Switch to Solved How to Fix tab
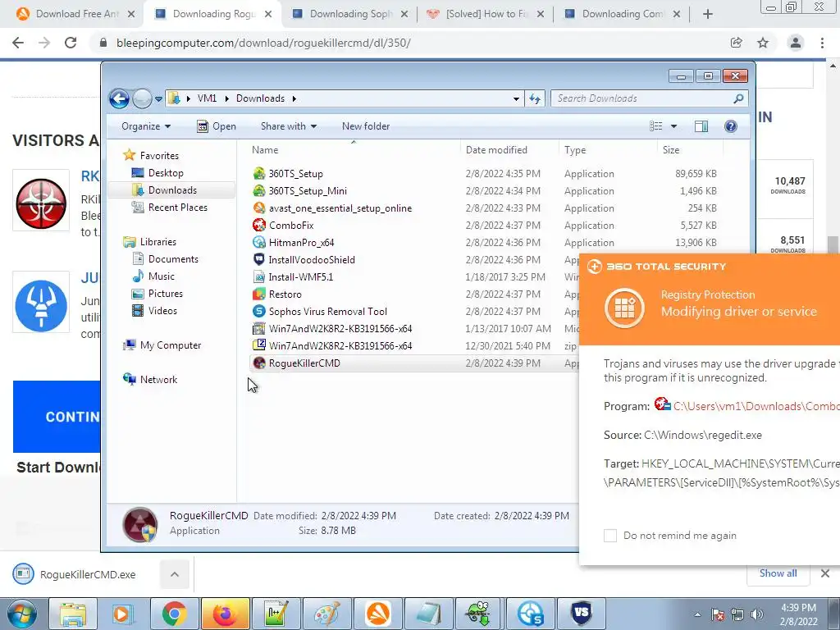The width and height of the screenshot is (840, 630). [486, 14]
